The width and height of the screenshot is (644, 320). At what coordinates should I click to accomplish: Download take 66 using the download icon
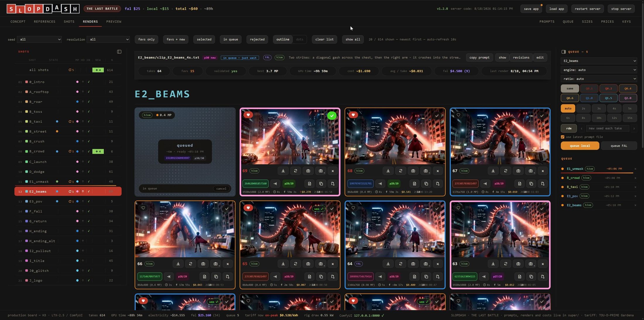point(178,264)
